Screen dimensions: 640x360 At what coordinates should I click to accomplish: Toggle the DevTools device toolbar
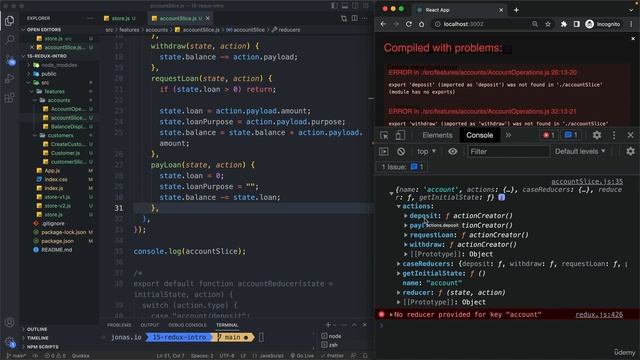point(400,135)
